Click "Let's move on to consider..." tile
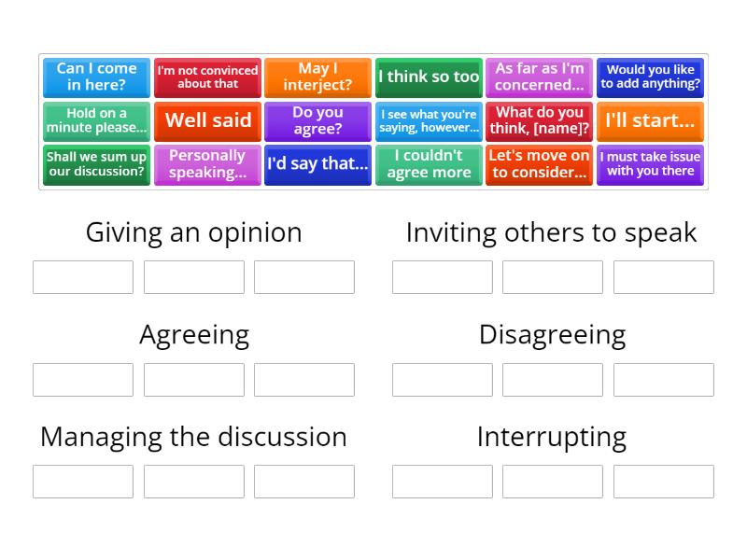The height and width of the screenshot is (560, 747). (539, 164)
